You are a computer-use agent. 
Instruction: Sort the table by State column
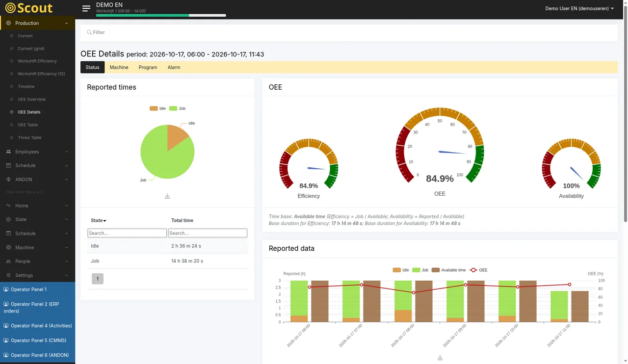(99, 220)
